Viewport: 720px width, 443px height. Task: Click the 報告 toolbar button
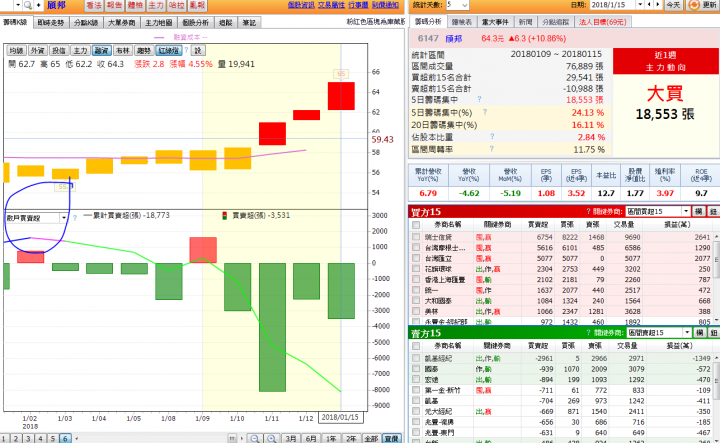point(114,6)
